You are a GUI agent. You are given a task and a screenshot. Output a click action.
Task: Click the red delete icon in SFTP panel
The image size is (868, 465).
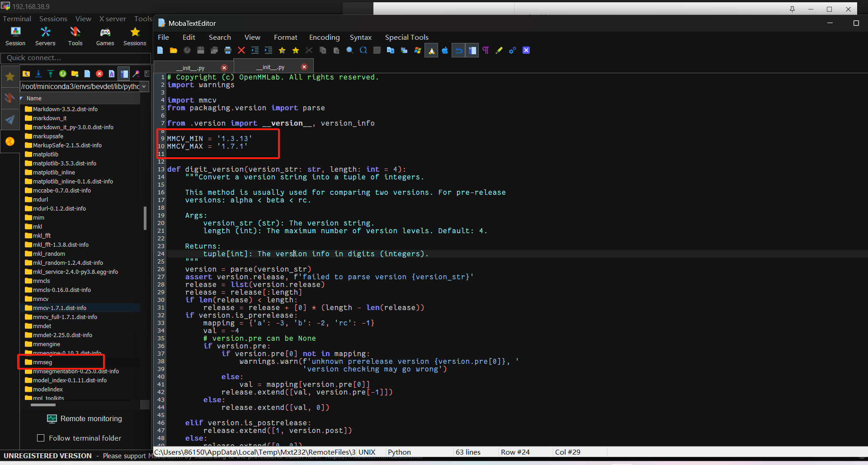tap(99, 74)
